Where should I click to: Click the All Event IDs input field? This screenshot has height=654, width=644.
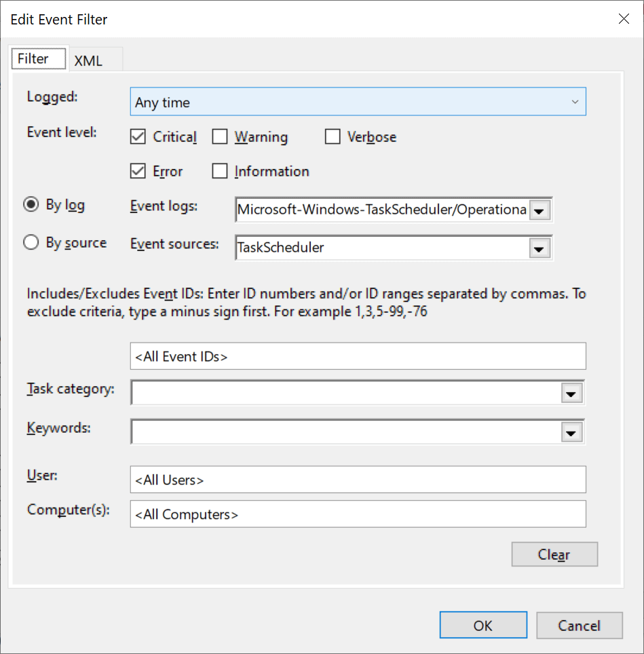pyautogui.click(x=358, y=356)
